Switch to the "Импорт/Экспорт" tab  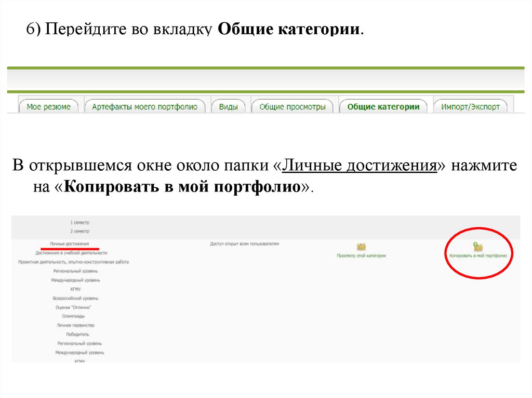(x=470, y=107)
